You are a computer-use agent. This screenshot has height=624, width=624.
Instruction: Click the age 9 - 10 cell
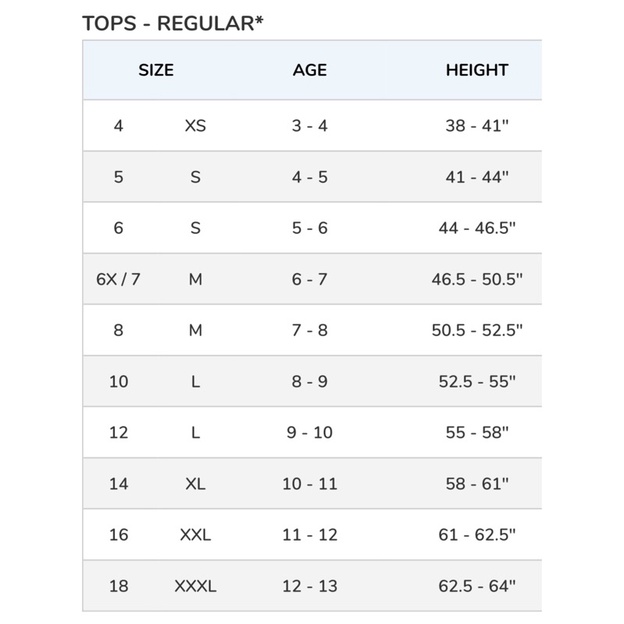point(310,433)
